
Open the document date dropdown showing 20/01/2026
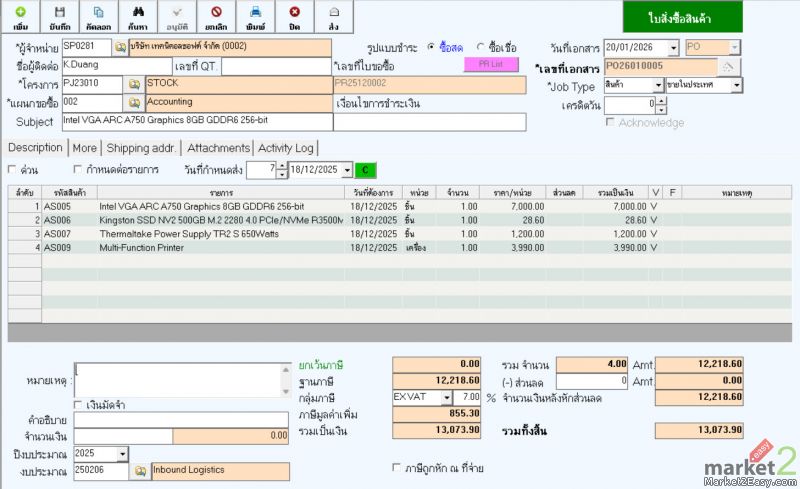coord(673,48)
